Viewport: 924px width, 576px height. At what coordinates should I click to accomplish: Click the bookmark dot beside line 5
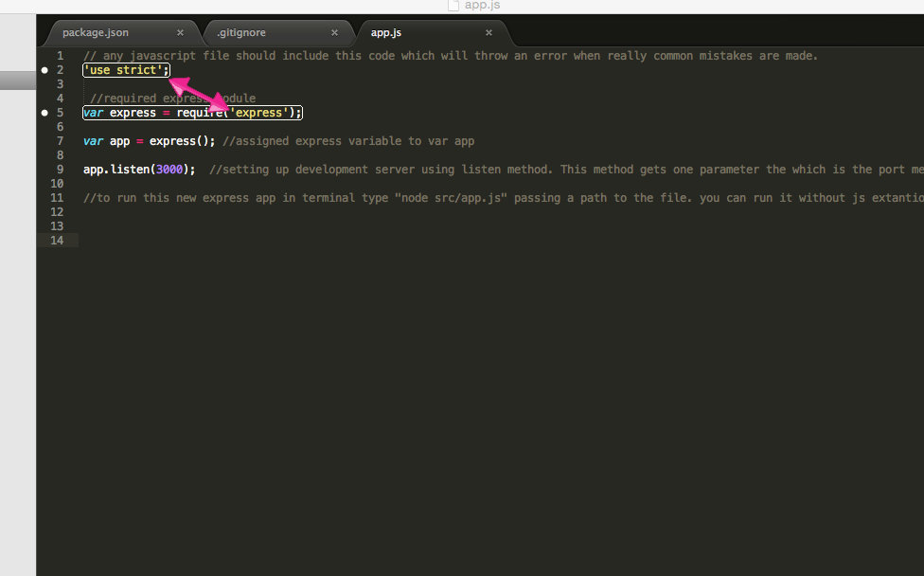tap(44, 113)
